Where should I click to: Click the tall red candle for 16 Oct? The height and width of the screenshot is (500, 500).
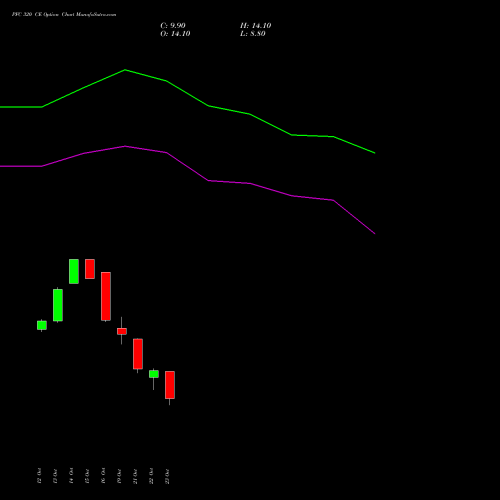(106, 296)
